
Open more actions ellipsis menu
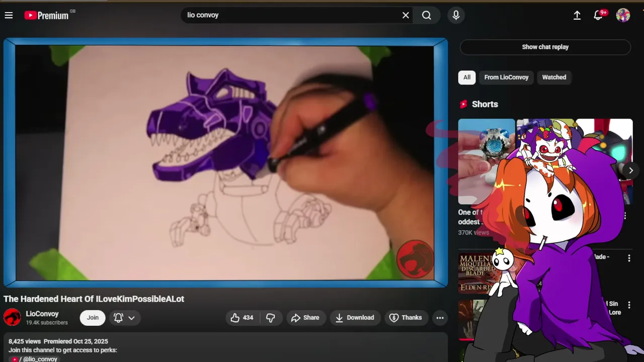pyautogui.click(x=440, y=318)
